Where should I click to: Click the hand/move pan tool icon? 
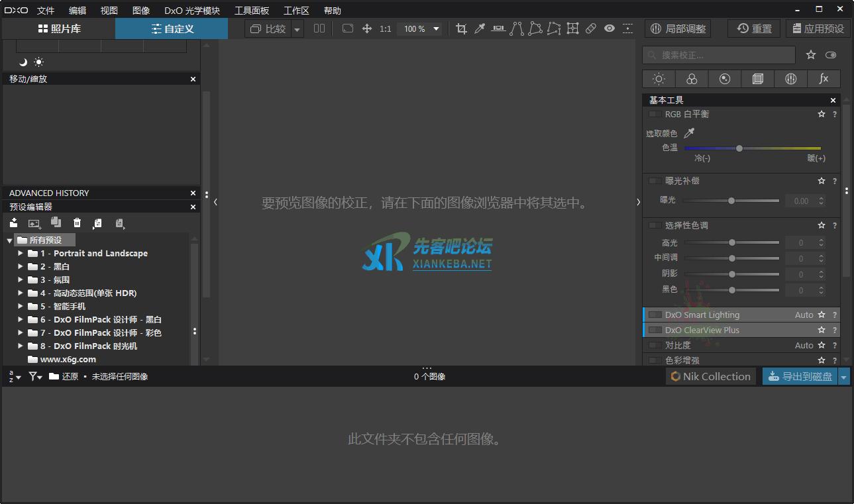coord(366,28)
